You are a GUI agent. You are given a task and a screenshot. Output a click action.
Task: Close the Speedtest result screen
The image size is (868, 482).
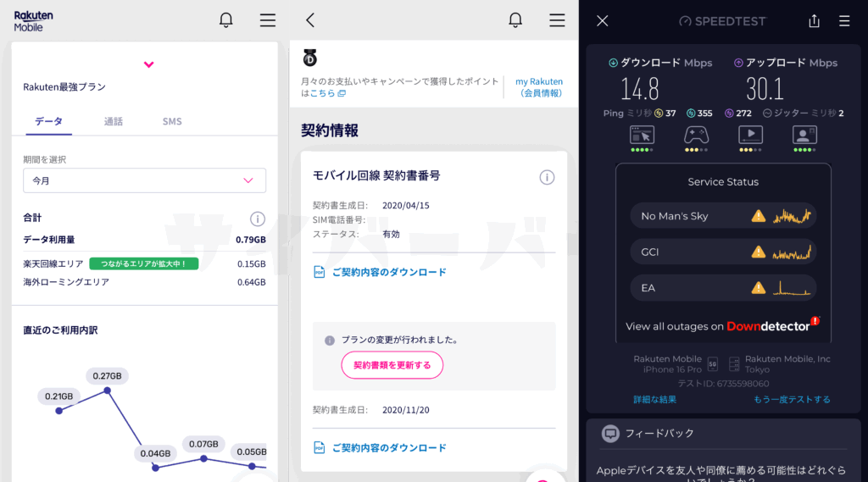click(x=603, y=21)
